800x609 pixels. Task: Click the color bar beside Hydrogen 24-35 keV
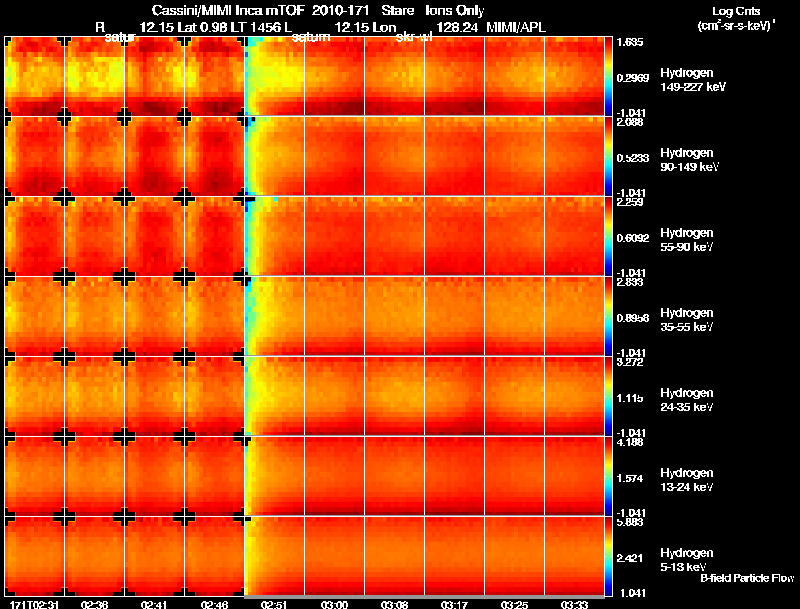[608, 396]
